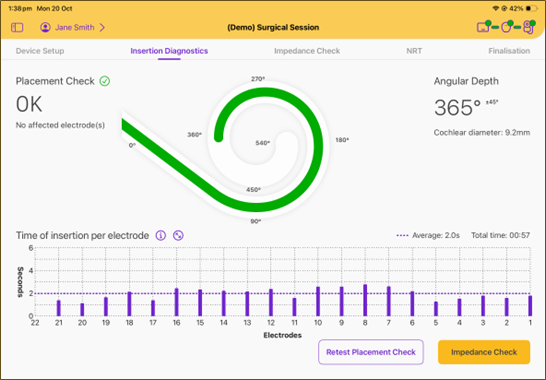Open the Jane Smith profile icon
The width and height of the screenshot is (546, 380).
click(x=45, y=27)
